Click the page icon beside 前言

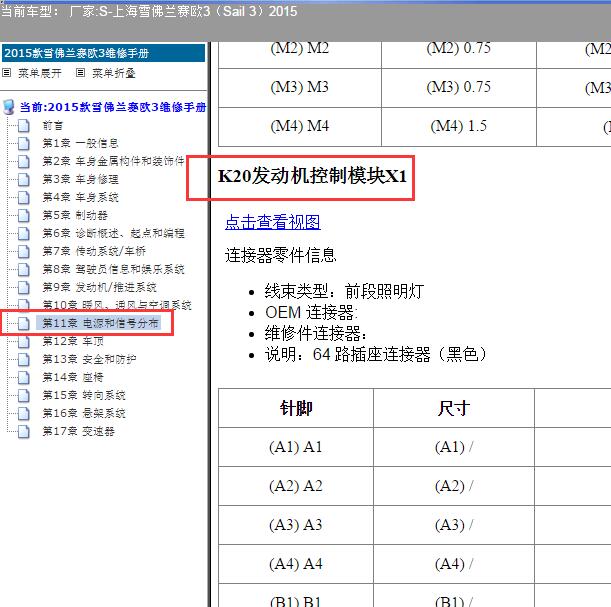[x=24, y=126]
